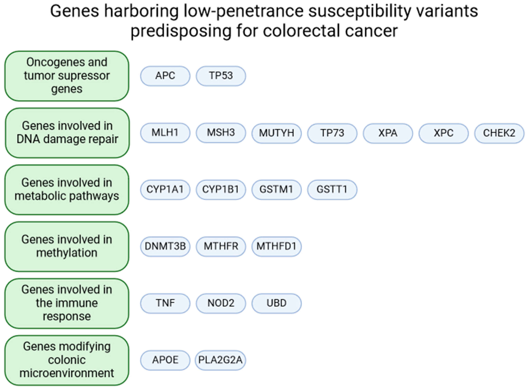
Task: Select the TP53 gene label
Action: 221,76
